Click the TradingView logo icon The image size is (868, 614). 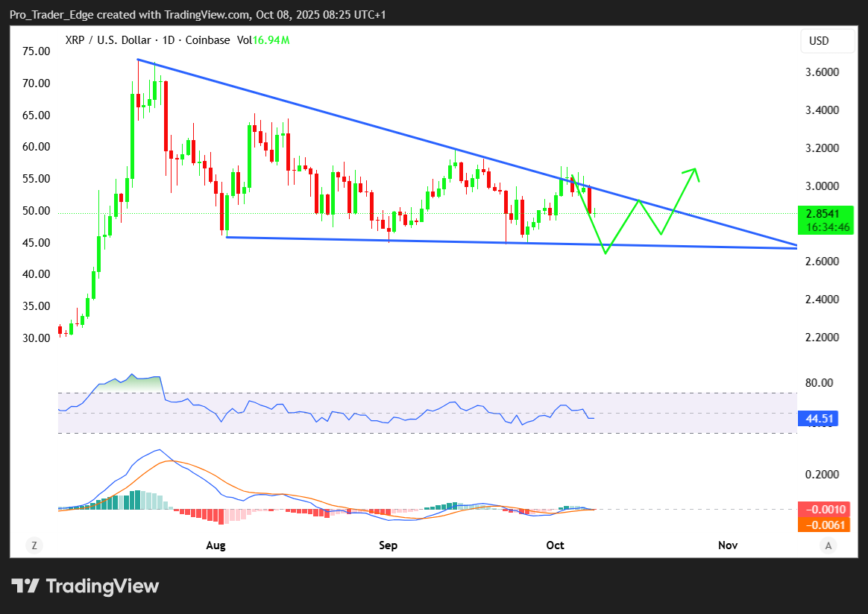[25, 586]
